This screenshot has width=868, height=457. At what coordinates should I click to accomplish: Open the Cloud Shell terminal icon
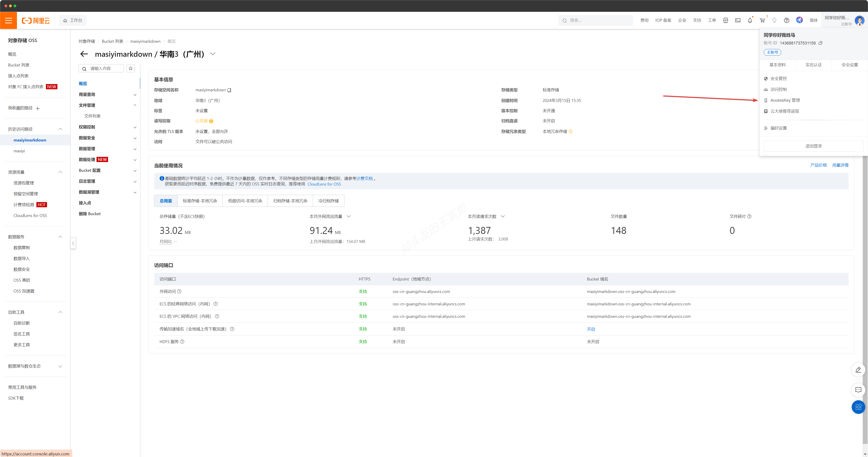tap(738, 20)
